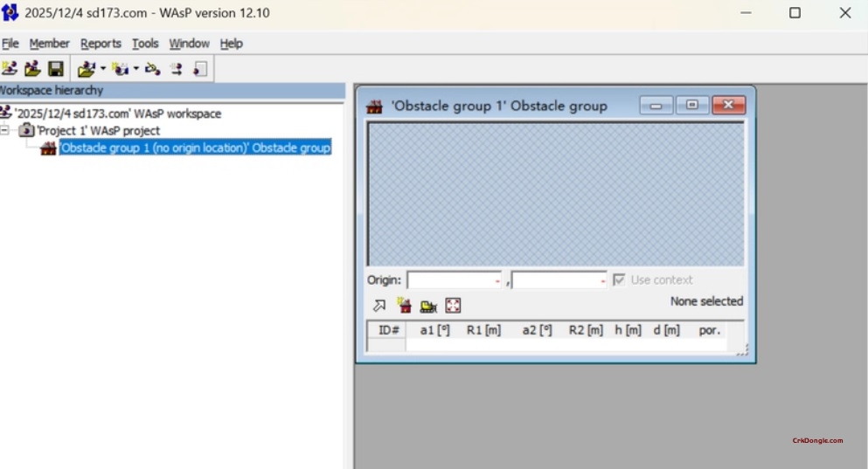Select the arrow pointer tool in the obstacle window

click(x=379, y=306)
